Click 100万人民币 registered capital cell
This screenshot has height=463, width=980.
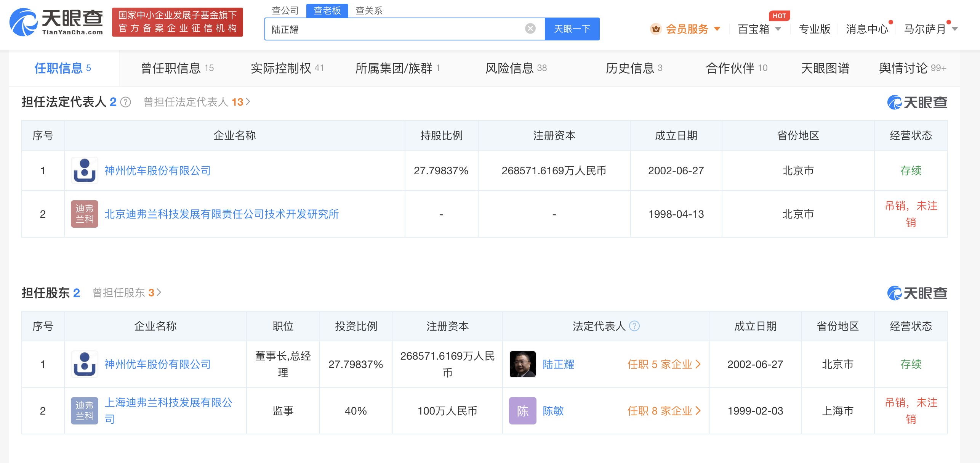tap(447, 411)
